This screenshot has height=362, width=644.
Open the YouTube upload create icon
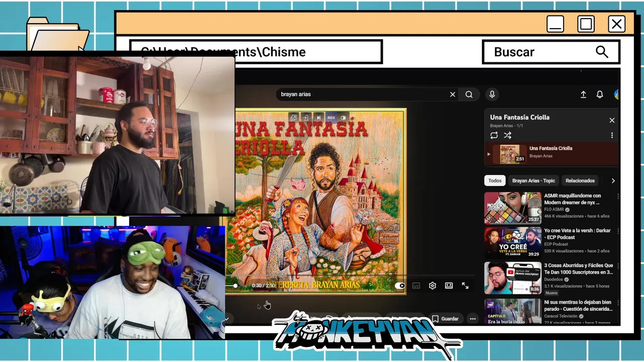tap(583, 95)
